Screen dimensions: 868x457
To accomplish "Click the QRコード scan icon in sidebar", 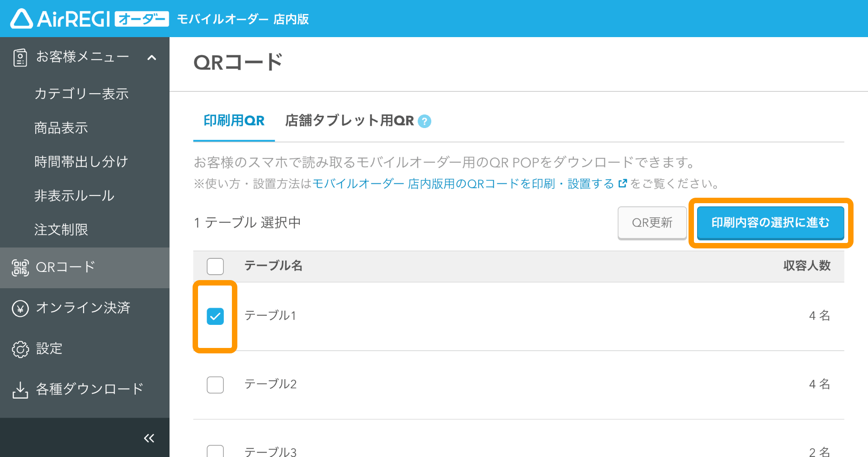I will coord(20,267).
